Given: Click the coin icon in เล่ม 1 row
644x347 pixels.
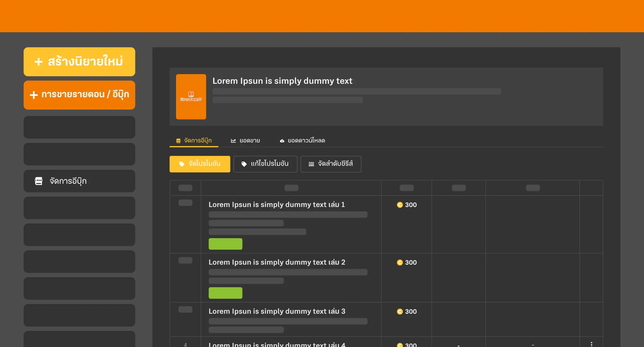Looking at the screenshot, I should 400,205.
